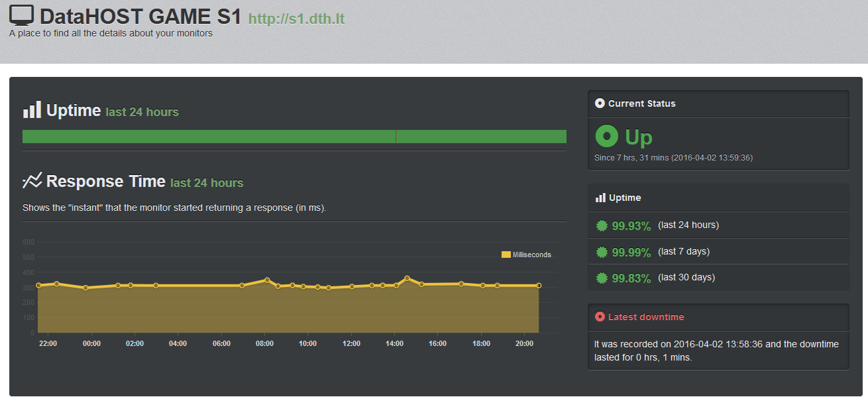
Task: Click the 'Shows the instant' description text
Action: coord(175,207)
